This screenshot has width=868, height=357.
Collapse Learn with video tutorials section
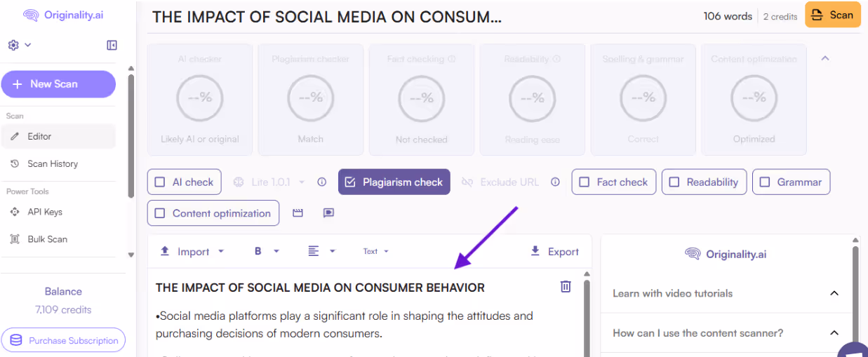coord(834,293)
